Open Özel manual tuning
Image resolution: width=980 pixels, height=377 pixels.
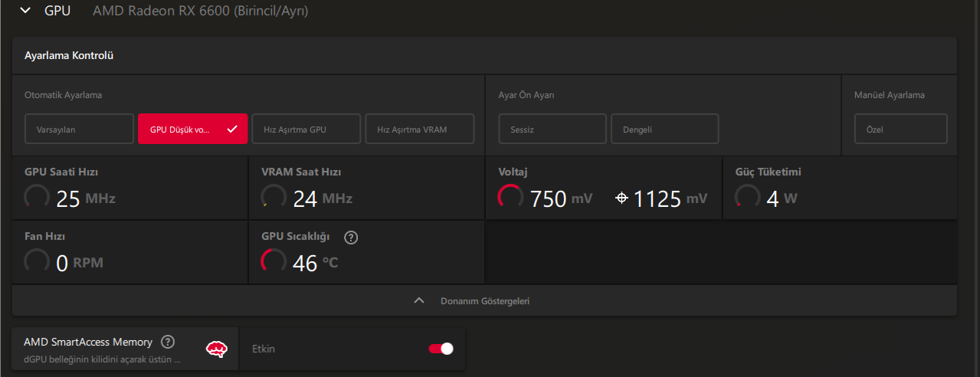tap(900, 129)
